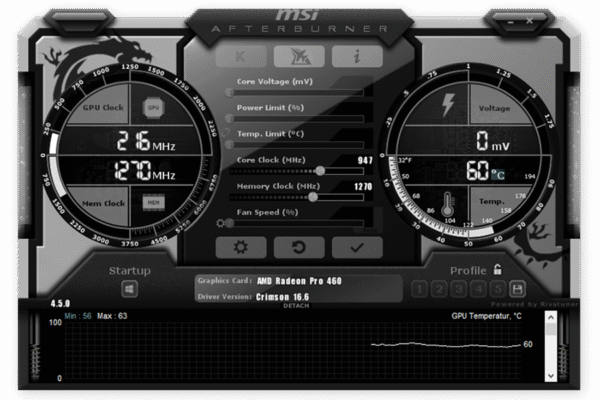
Task: Click the GPU chip icon in gauge
Action: tap(153, 108)
